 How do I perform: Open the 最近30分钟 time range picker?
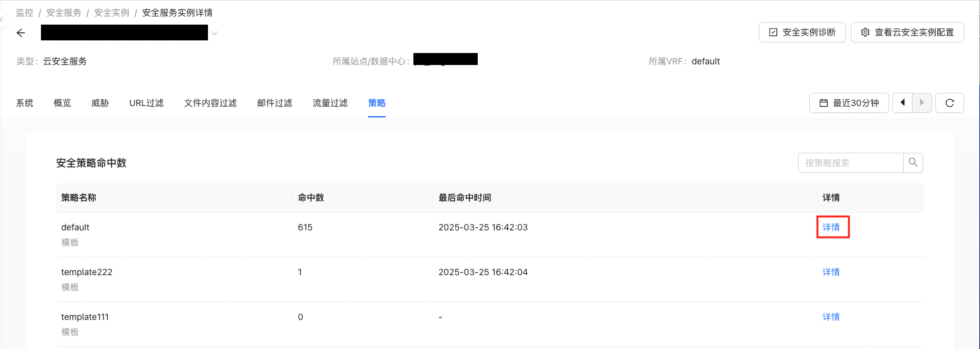tap(848, 103)
